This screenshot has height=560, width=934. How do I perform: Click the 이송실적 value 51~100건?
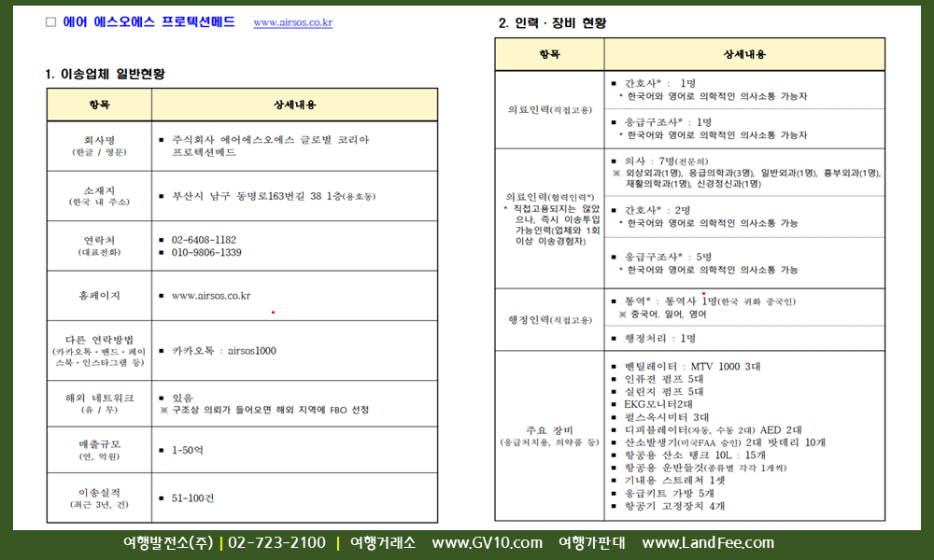coord(192,498)
